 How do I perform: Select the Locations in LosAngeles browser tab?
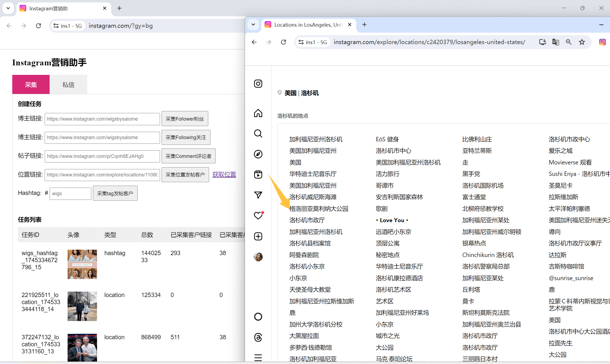[309, 25]
